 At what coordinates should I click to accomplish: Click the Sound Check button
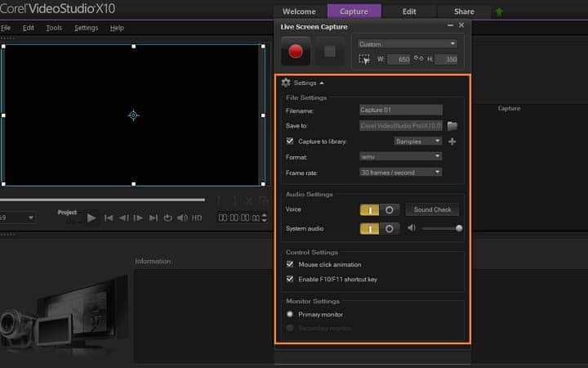pos(432,209)
